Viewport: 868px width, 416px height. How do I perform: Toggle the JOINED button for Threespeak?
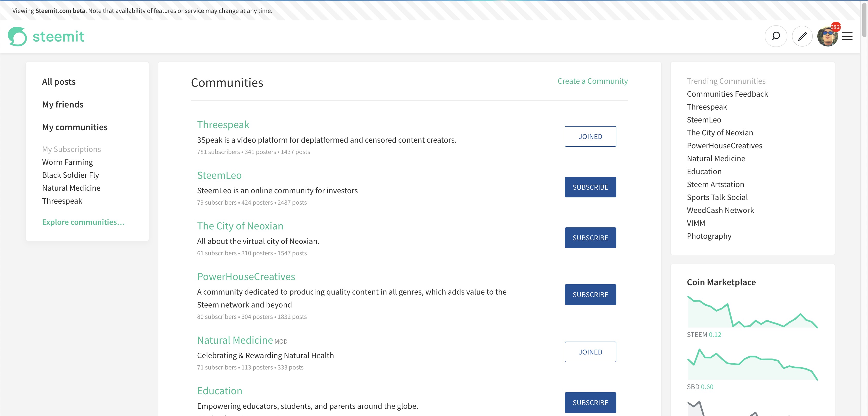590,136
